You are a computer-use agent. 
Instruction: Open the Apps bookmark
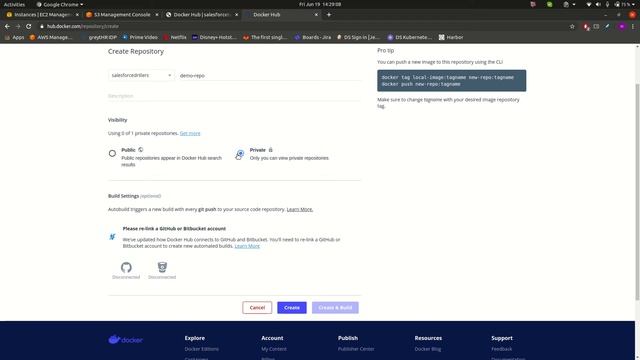(14, 37)
